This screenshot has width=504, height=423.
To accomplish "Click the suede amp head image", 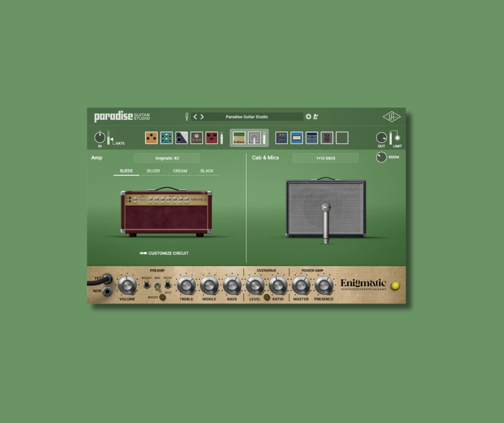I will tap(166, 211).
